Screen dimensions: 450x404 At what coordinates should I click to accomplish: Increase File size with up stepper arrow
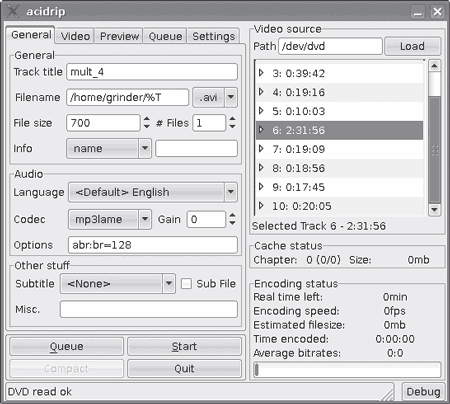[147, 119]
